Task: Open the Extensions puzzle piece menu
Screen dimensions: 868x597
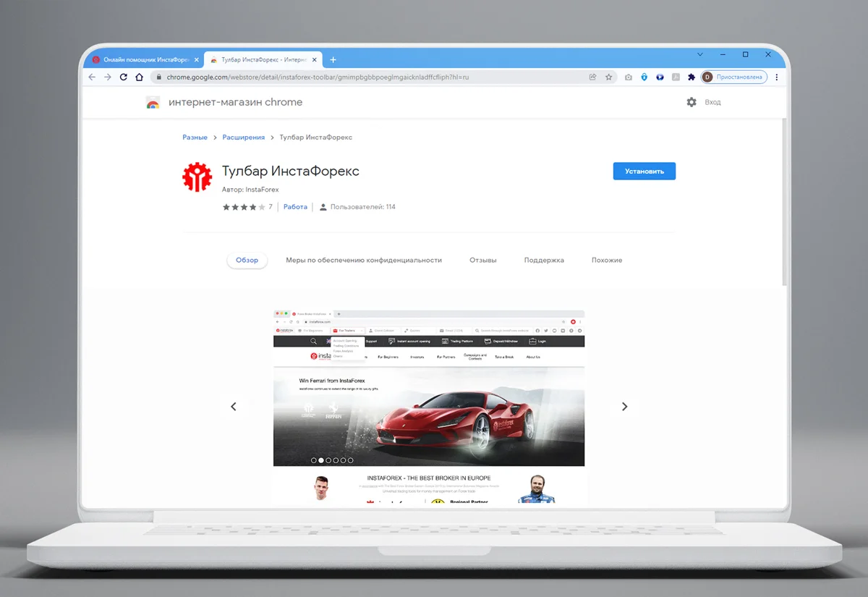Action: pos(692,77)
